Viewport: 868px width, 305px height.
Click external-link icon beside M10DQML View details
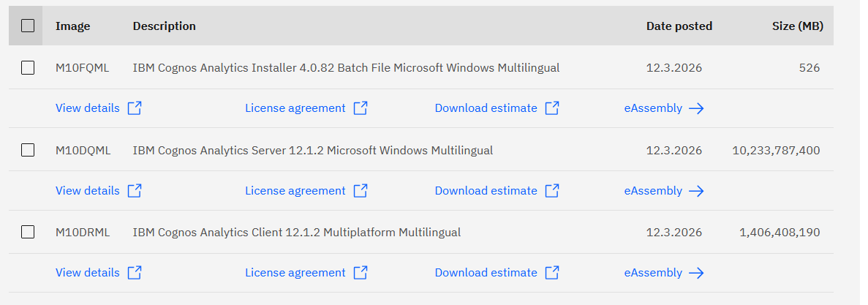135,191
